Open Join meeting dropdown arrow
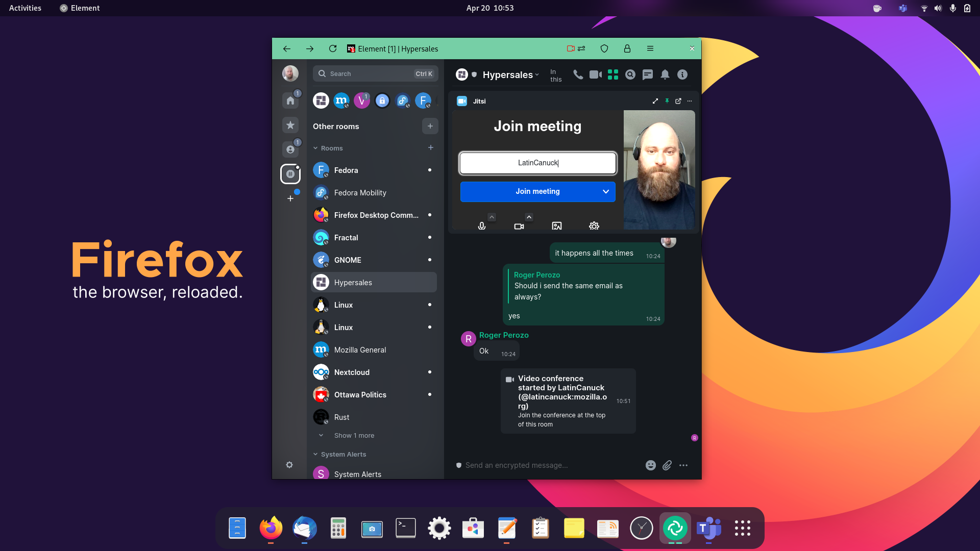980x551 pixels. point(606,191)
